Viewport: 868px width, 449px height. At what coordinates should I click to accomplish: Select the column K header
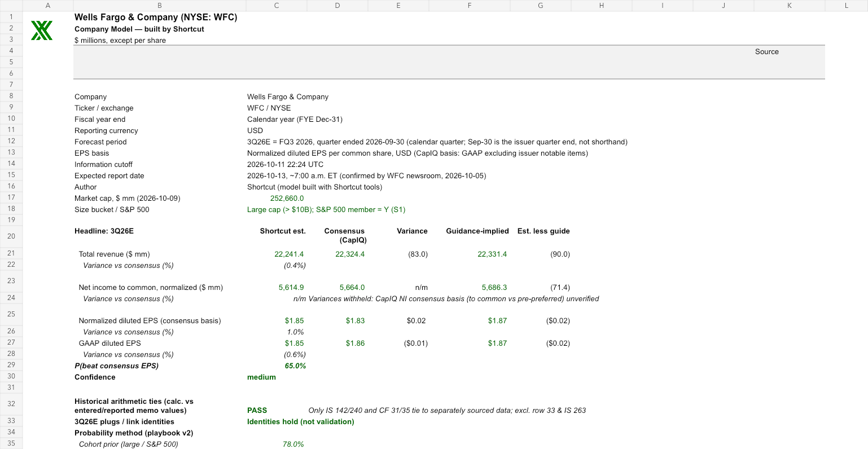(789, 6)
